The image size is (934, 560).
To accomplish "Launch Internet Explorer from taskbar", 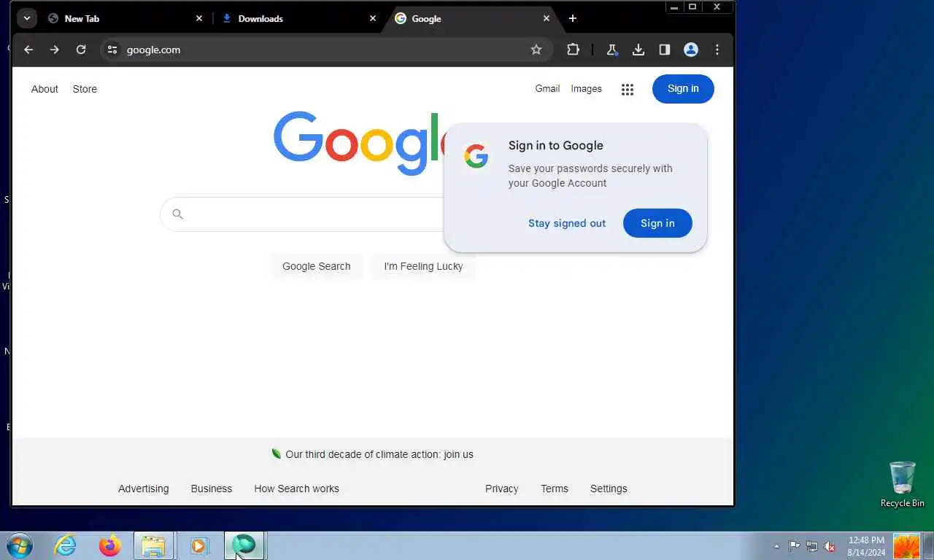I will click(x=65, y=545).
